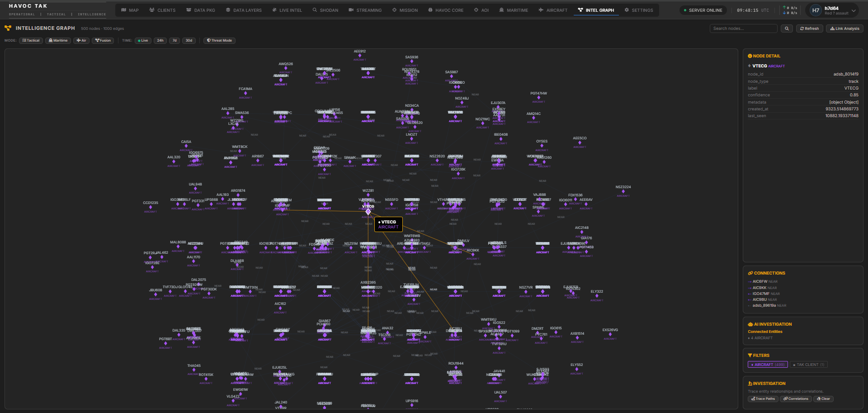Open the SETTINGS tab
Image resolution: width=868 pixels, height=413 pixels.
click(639, 10)
